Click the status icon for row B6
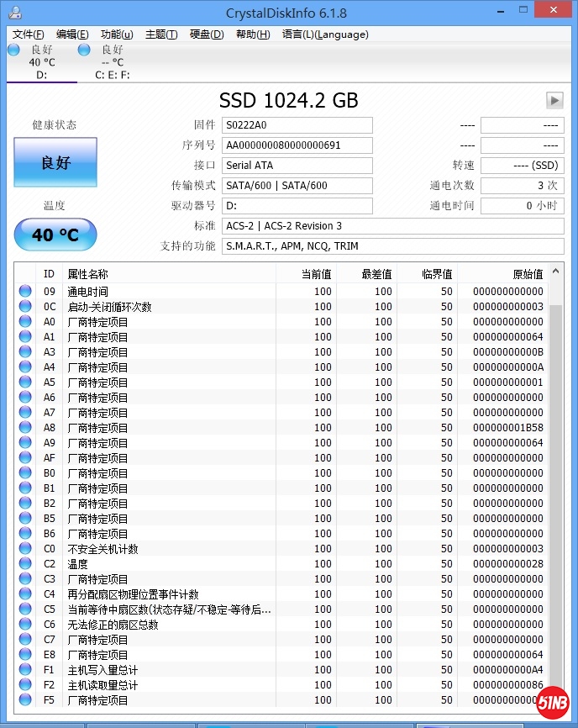 (25, 534)
